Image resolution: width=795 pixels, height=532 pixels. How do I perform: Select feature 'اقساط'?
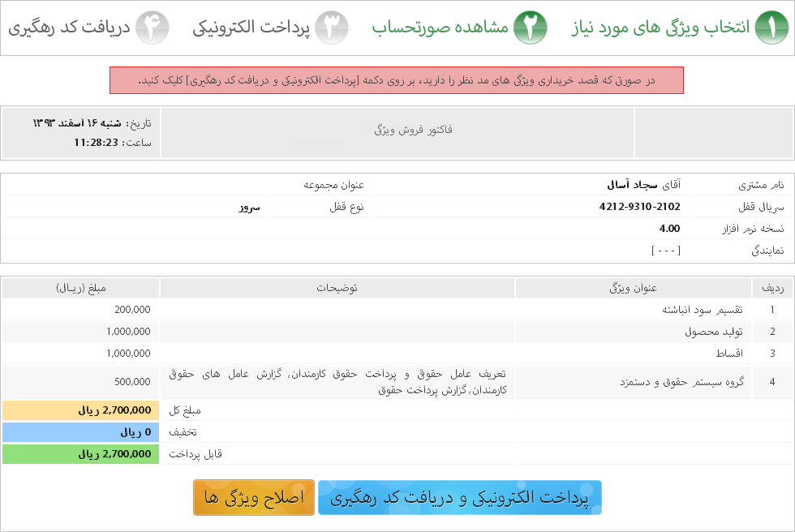coord(729,353)
